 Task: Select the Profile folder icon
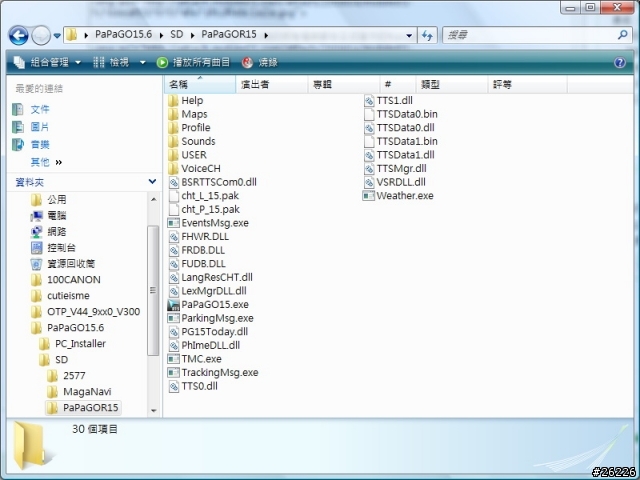pos(173,127)
